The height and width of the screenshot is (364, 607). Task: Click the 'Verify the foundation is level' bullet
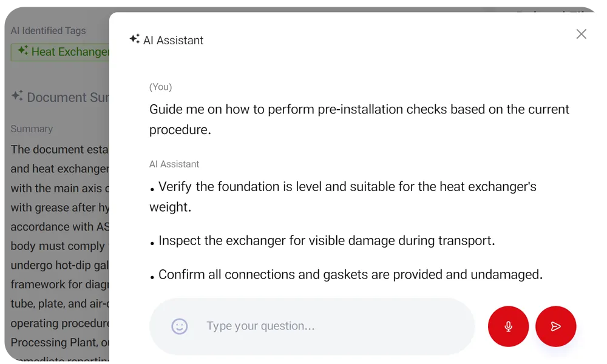pyautogui.click(x=343, y=196)
